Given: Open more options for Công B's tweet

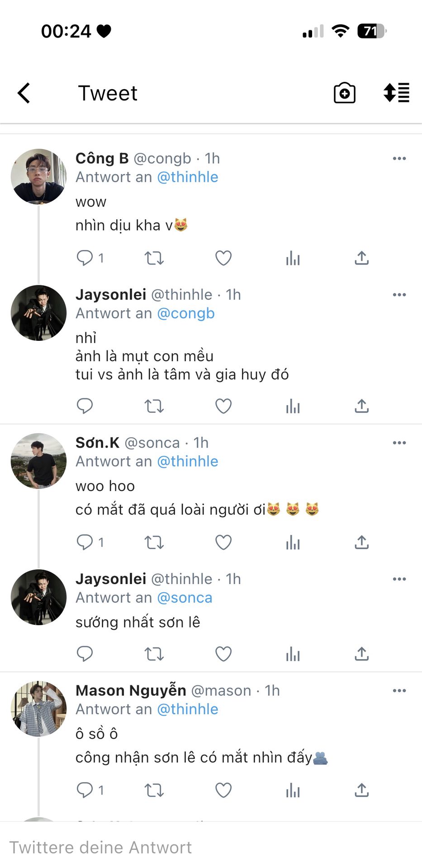Looking at the screenshot, I should 399,159.
